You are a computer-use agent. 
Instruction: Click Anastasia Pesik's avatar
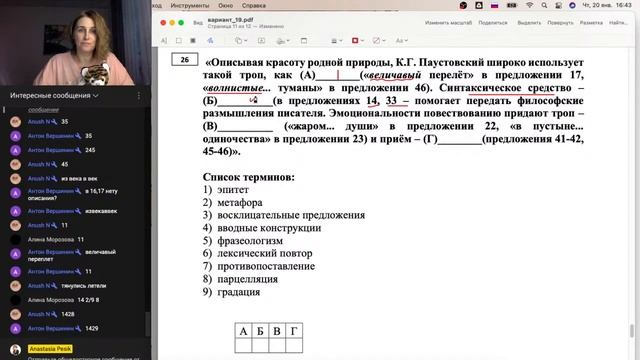tap(16, 350)
